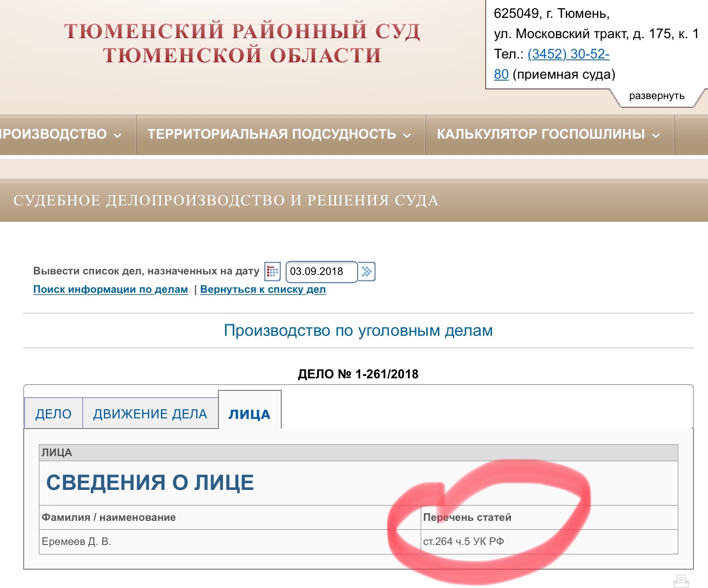Click the Перечень статей column header

coord(467,517)
